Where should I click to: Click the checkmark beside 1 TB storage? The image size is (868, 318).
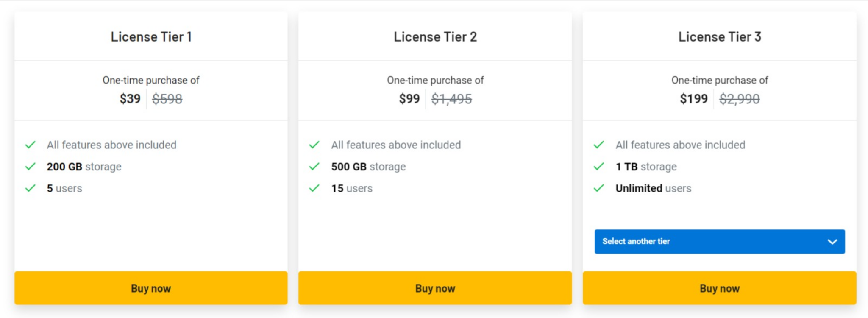pos(599,166)
